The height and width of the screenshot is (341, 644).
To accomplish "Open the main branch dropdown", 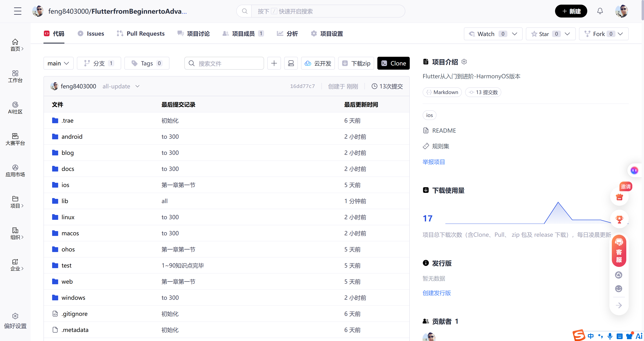I will pos(58,63).
